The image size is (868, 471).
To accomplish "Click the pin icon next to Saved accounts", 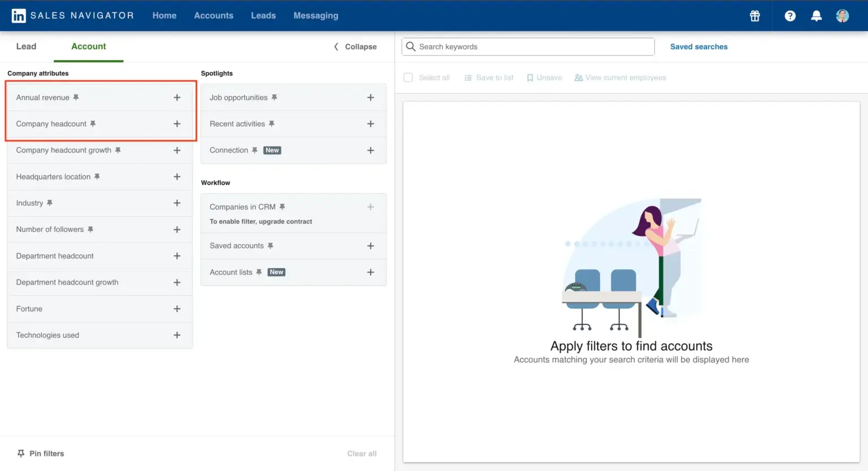I will pos(270,246).
